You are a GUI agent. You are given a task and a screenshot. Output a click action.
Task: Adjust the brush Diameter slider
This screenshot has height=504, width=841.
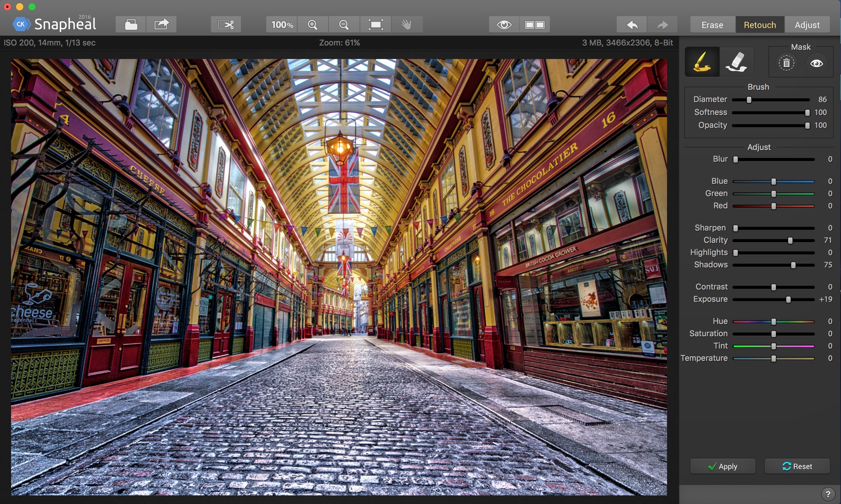coord(771,100)
